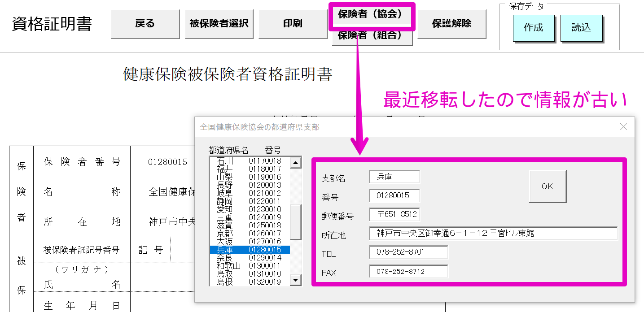Select 山梨 01190016 in the list
644x312 pixels.
[250, 177]
